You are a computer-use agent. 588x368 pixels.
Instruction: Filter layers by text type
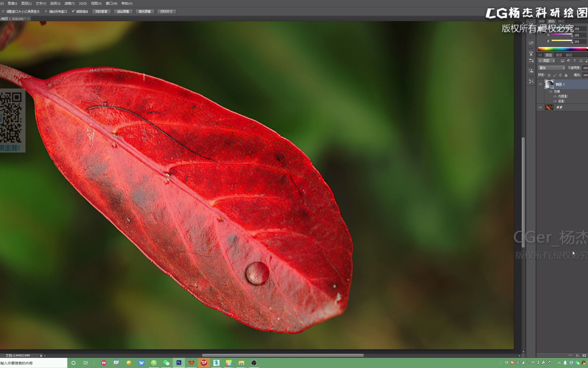575,61
